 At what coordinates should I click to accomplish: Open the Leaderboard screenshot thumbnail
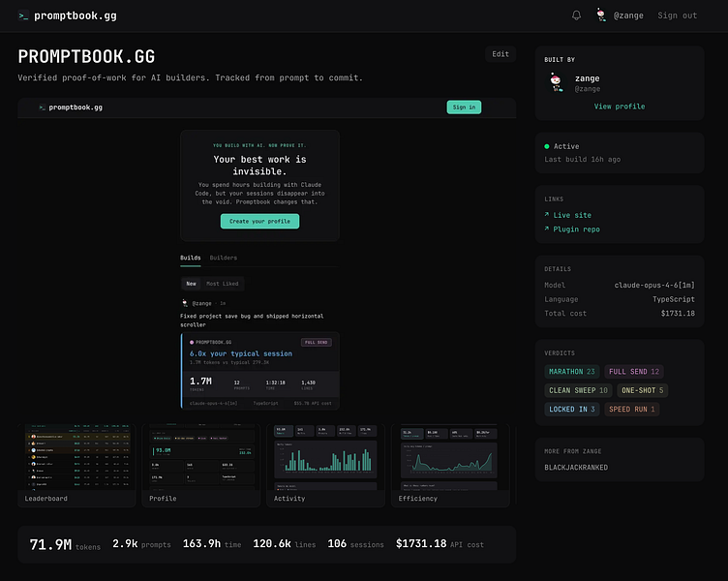pyautogui.click(x=76, y=465)
